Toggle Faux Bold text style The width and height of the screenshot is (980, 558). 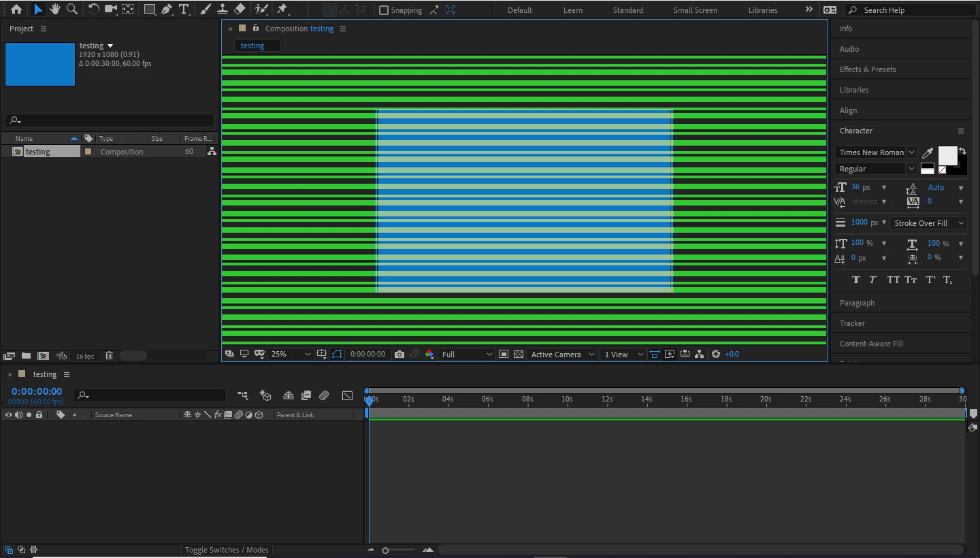(x=856, y=280)
